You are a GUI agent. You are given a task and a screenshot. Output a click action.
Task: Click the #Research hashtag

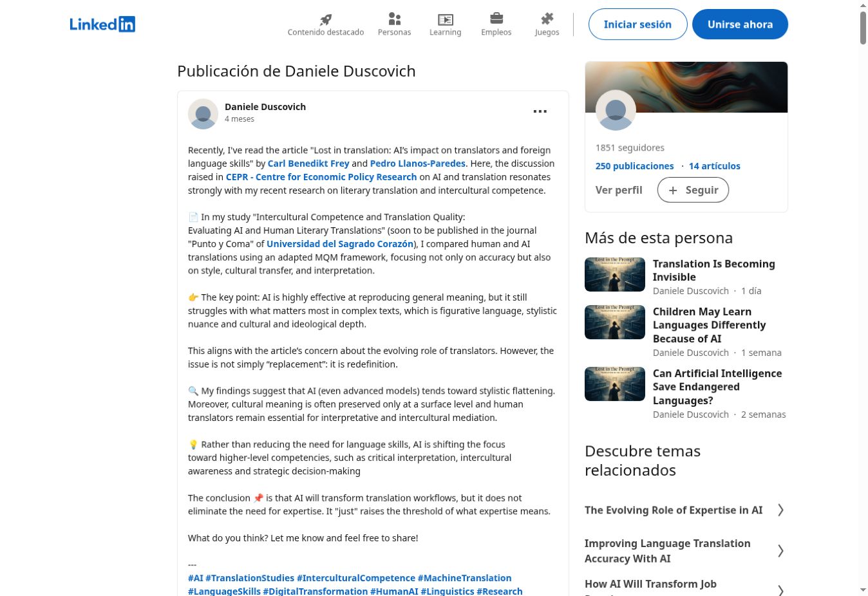500,591
